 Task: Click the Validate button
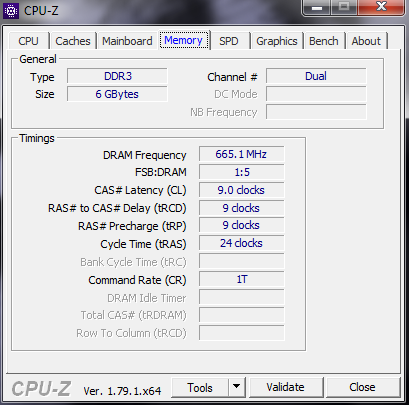285,387
